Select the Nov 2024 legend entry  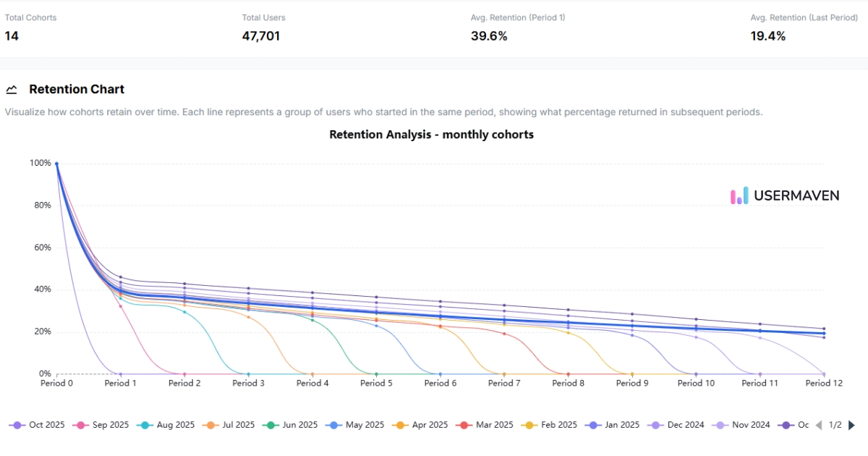tap(741, 425)
